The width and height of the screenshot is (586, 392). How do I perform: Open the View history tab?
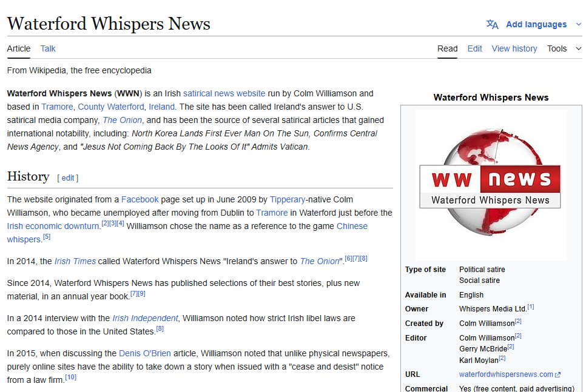(514, 48)
